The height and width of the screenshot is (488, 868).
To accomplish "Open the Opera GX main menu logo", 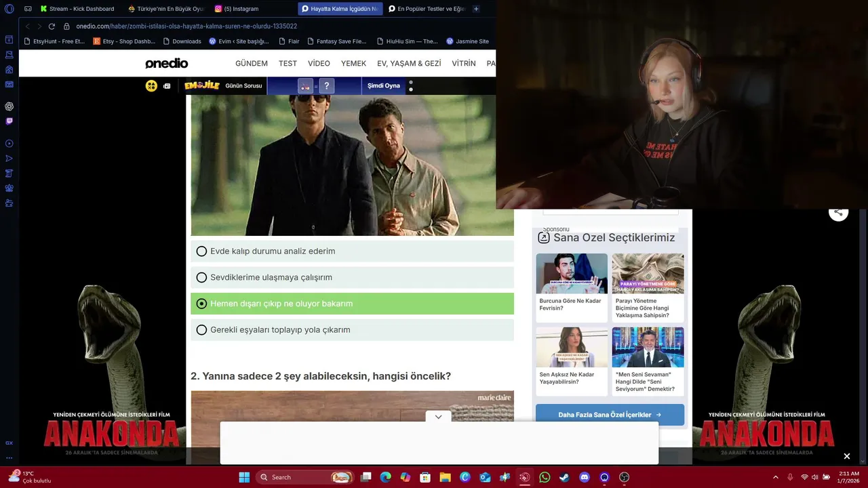I will 9,9.
